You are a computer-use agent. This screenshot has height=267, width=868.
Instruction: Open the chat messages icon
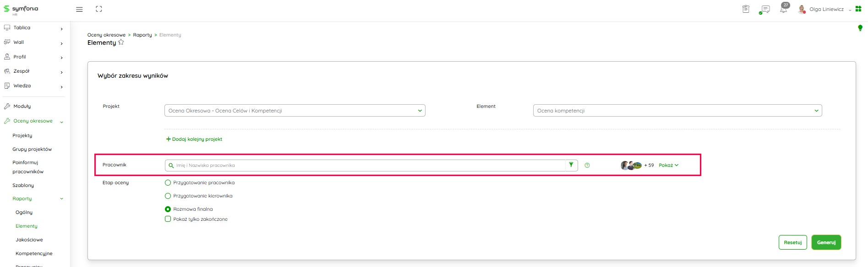765,9
